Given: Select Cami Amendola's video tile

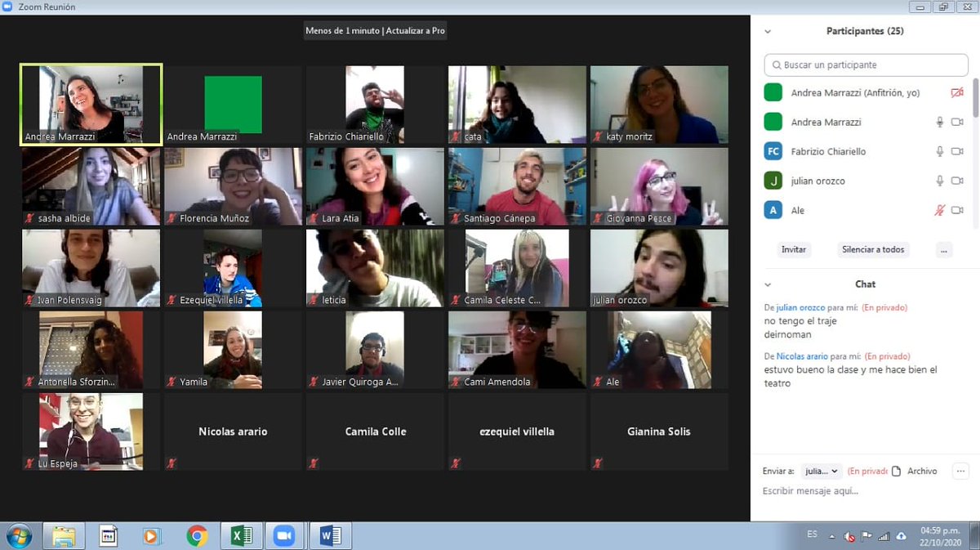Looking at the screenshot, I should [517, 350].
